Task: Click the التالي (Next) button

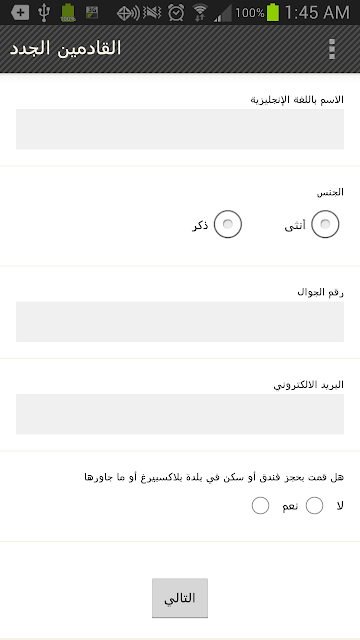Action: click(180, 598)
